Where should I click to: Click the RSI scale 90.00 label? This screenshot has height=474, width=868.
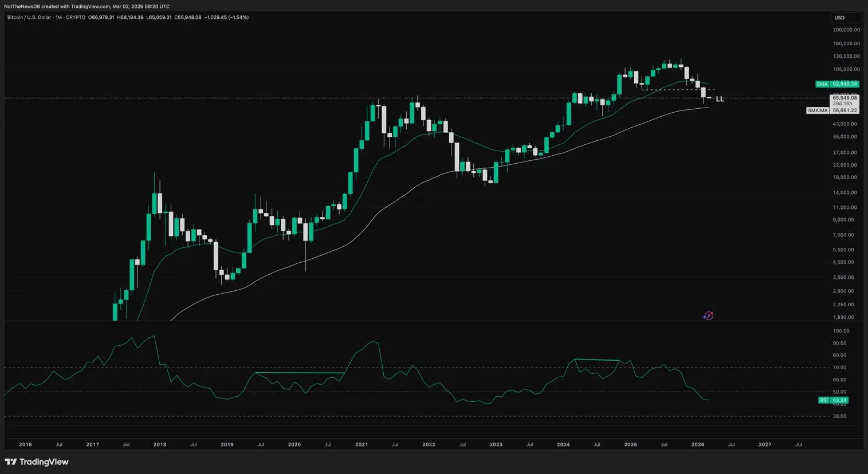tap(840, 343)
